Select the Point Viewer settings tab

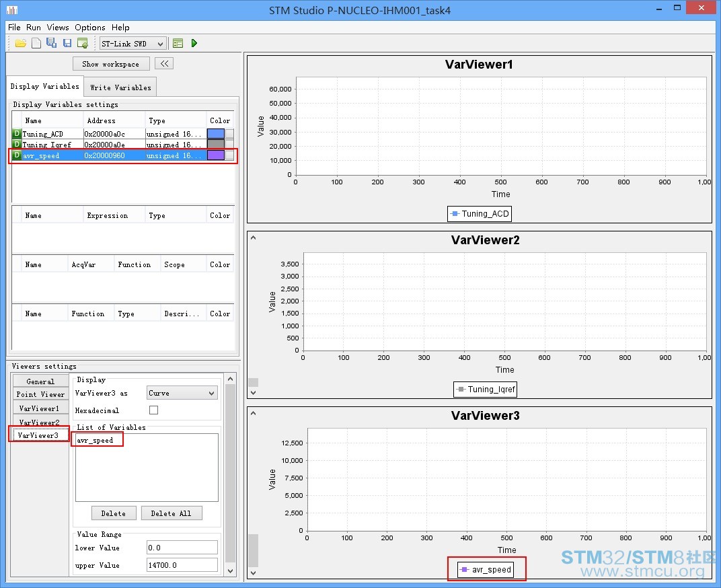40,394
